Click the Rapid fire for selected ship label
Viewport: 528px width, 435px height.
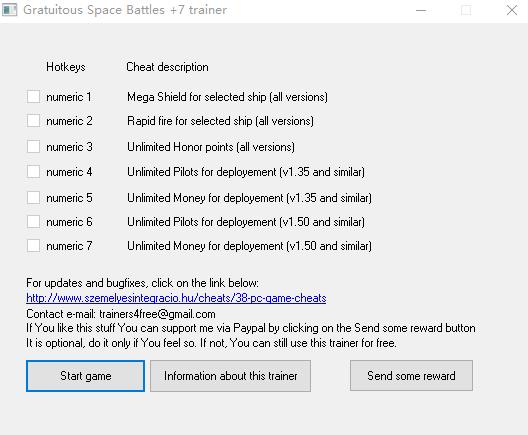coord(220,121)
